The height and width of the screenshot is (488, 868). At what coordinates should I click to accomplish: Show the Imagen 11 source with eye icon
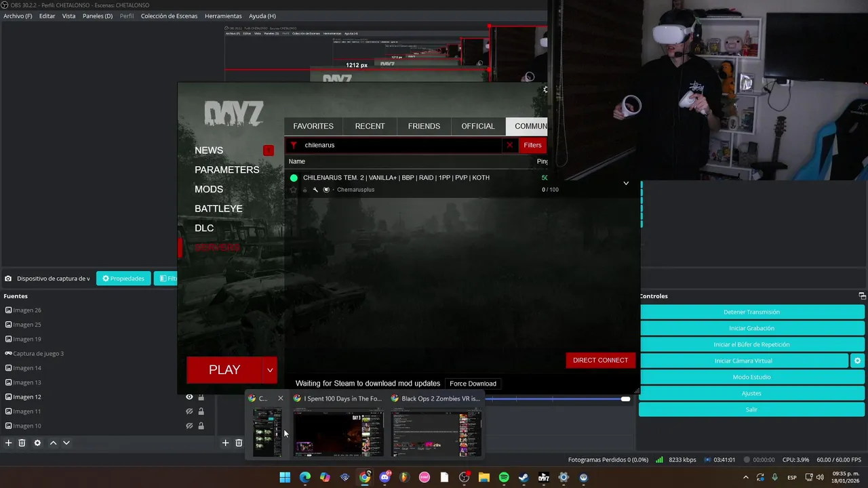pyautogui.click(x=189, y=411)
